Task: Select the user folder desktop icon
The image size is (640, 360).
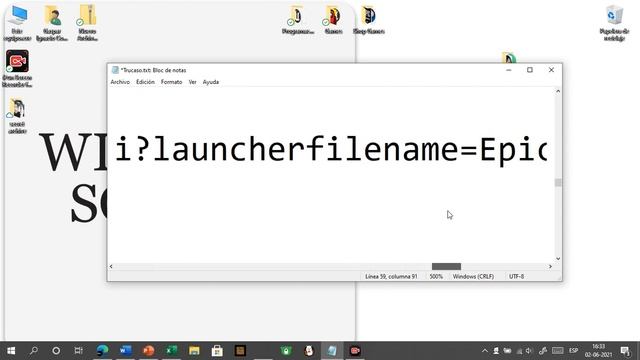Action: (x=52, y=23)
